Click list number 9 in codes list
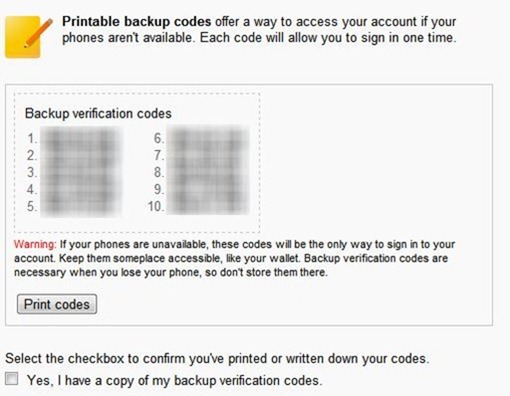Image resolution: width=510 pixels, height=396 pixels. (159, 189)
